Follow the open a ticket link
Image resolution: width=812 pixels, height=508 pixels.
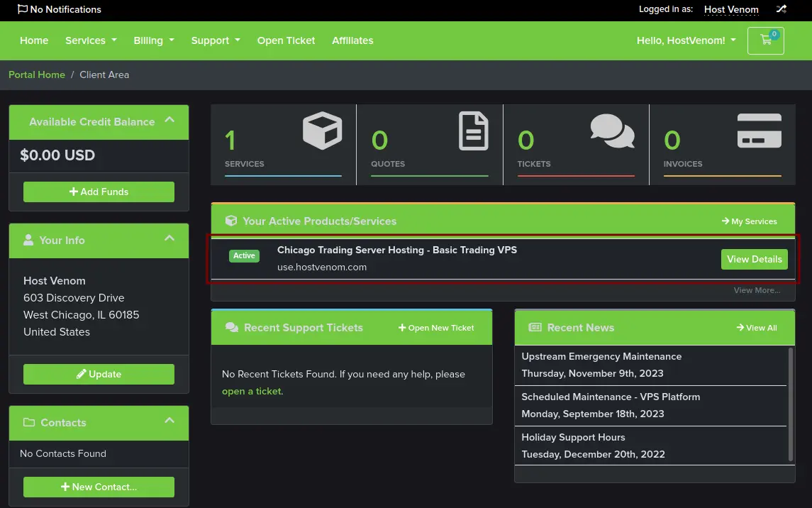click(252, 391)
